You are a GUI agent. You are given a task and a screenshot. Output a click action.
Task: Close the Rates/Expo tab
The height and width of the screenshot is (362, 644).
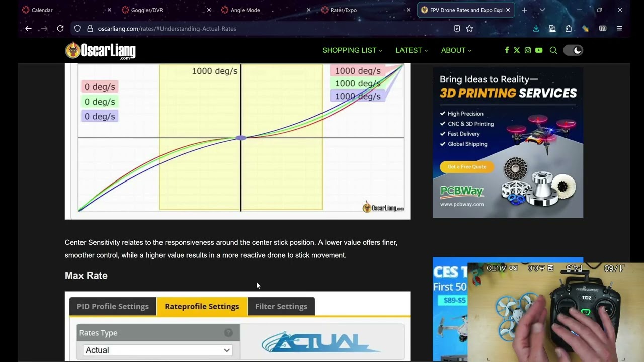point(408,10)
